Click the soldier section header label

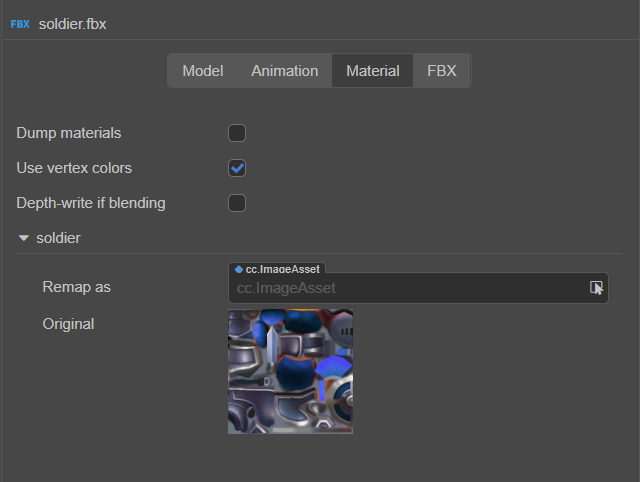58,239
